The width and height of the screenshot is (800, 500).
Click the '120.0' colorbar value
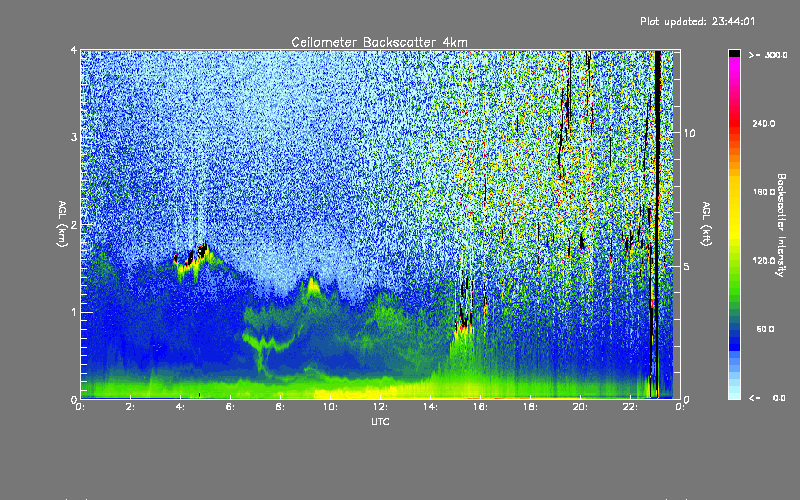click(x=764, y=261)
